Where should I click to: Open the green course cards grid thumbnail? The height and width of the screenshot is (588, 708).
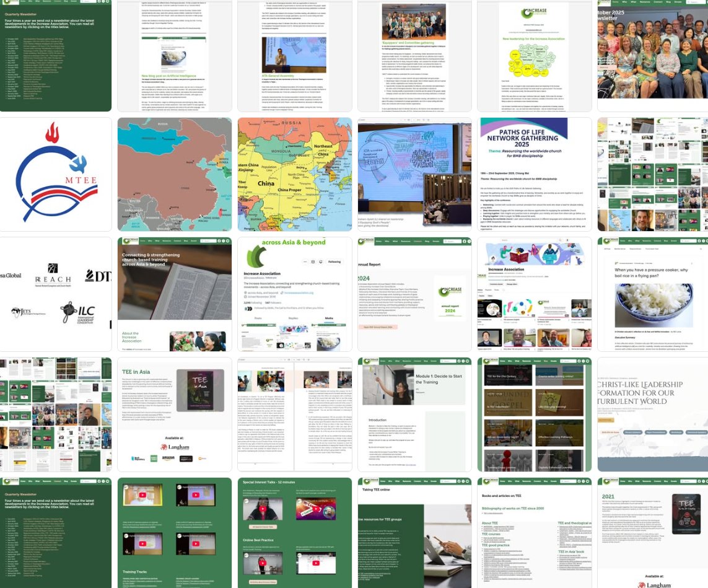(x=535, y=415)
